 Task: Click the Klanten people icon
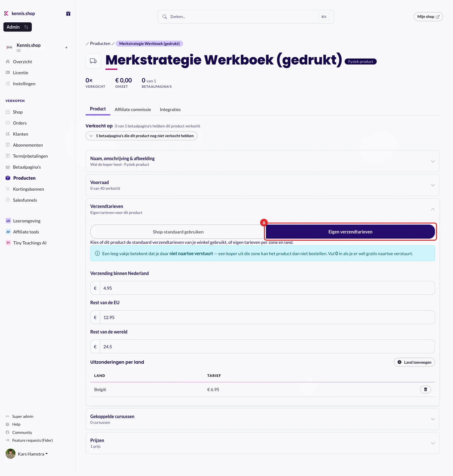(x=8, y=134)
